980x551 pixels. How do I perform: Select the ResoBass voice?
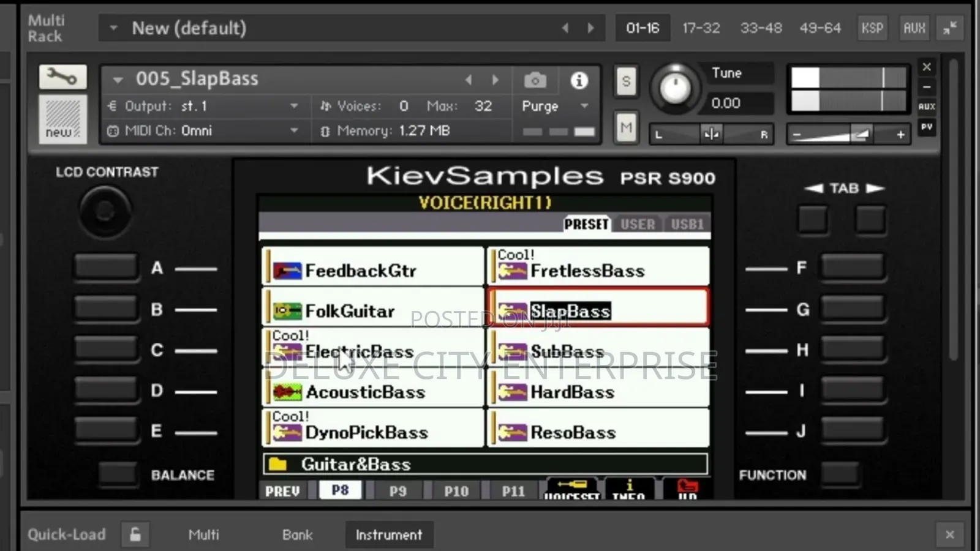point(598,429)
